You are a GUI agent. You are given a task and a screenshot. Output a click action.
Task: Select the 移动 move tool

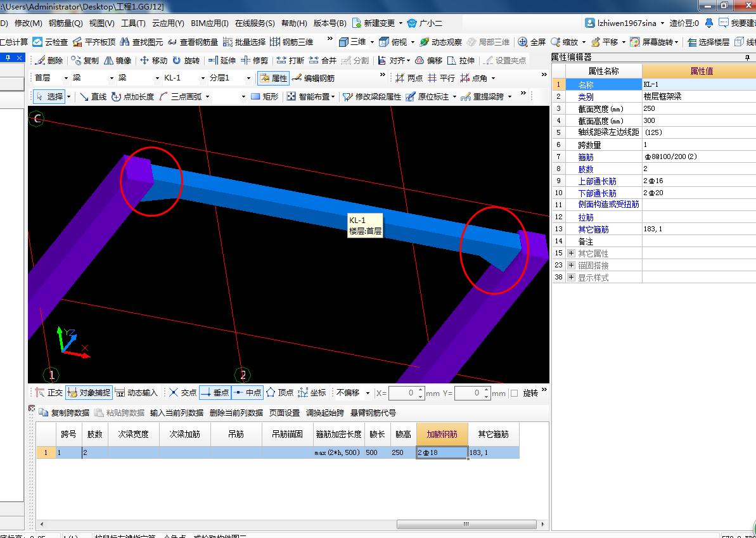pyautogui.click(x=153, y=60)
